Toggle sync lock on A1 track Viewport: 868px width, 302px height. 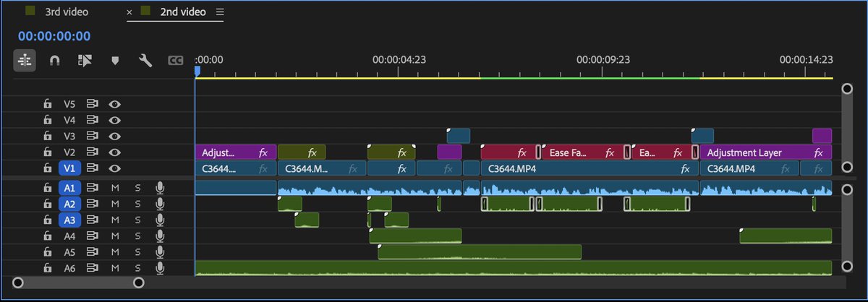point(92,188)
